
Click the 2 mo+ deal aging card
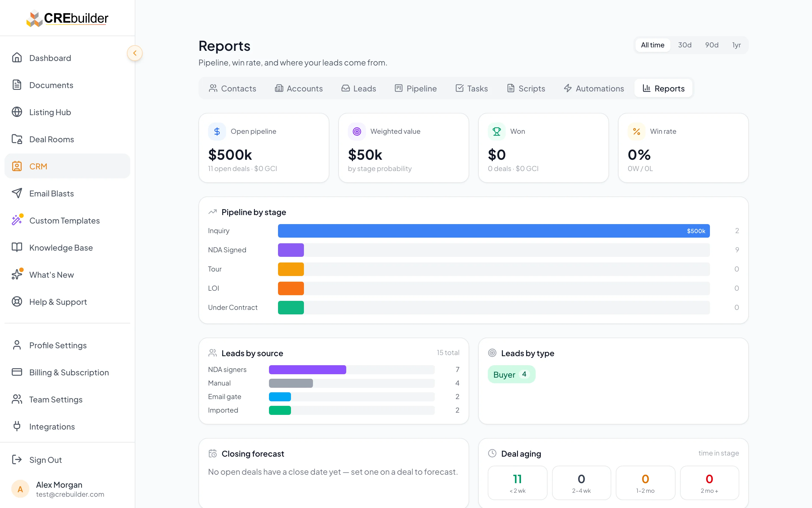[709, 483]
